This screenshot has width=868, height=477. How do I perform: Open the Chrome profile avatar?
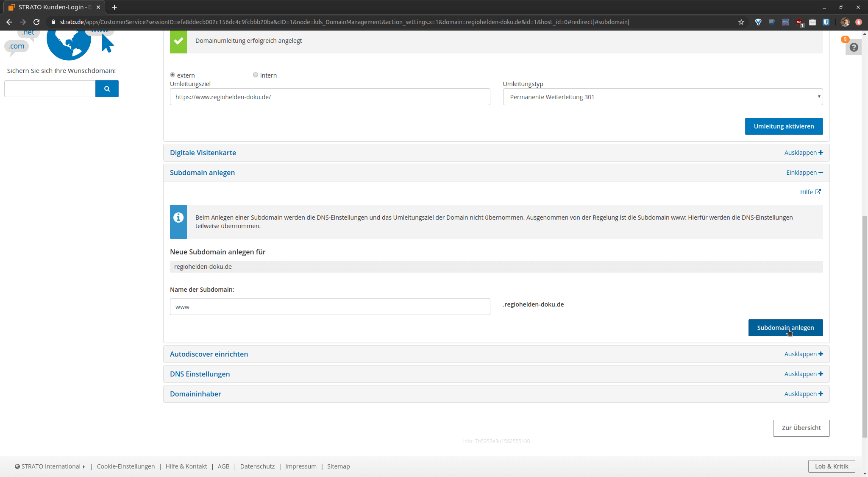[845, 22]
